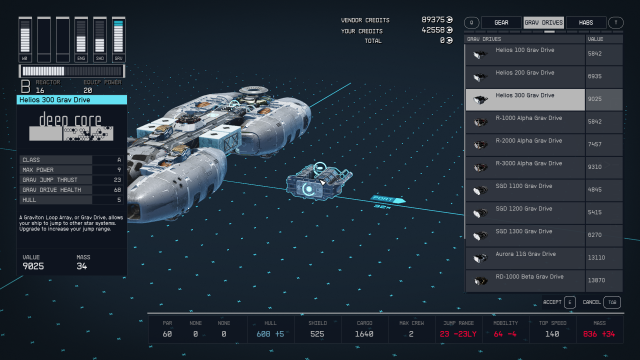Pick the RD-1000 Beta Grav Drive icon
The height and width of the screenshot is (360, 640).
(480, 281)
